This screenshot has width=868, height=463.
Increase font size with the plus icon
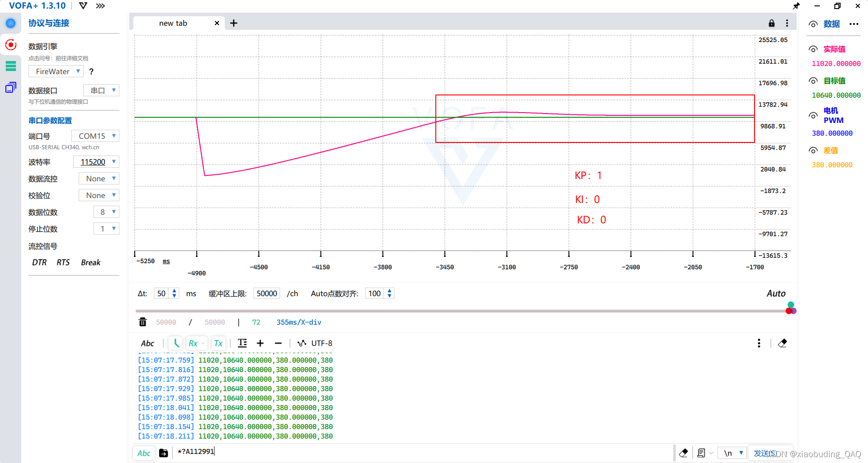[x=260, y=343]
